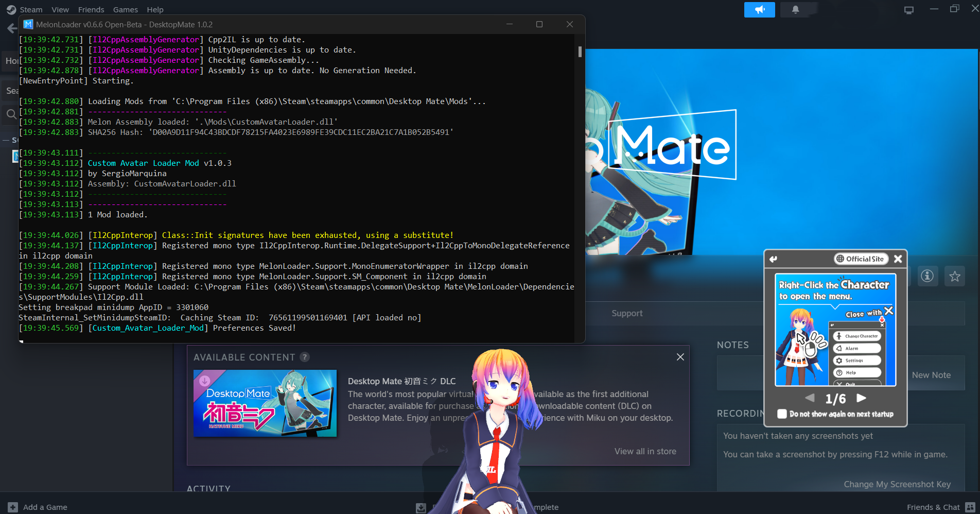The height and width of the screenshot is (514, 980).
Task: Open the Games menu
Action: tap(125, 9)
